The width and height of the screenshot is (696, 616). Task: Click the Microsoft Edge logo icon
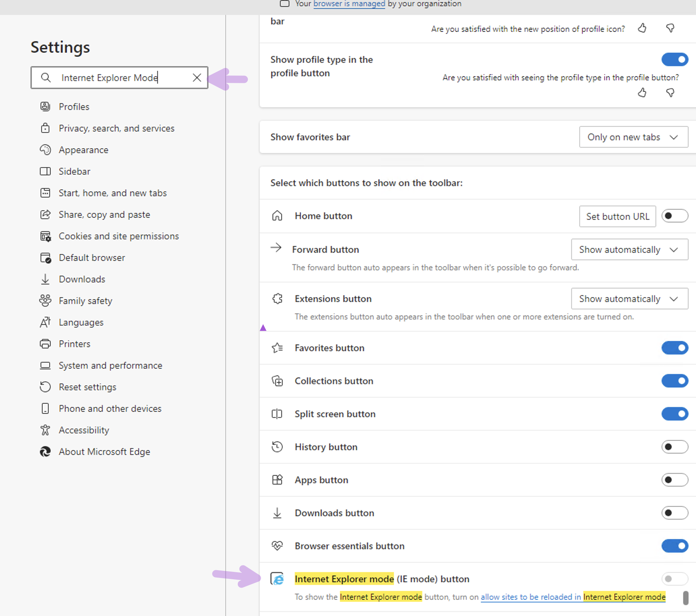click(x=45, y=452)
